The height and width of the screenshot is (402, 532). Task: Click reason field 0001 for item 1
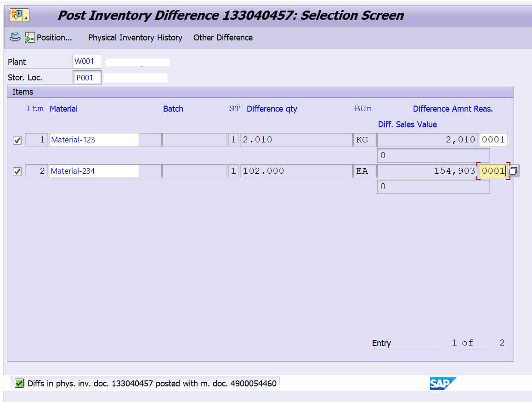coord(493,140)
